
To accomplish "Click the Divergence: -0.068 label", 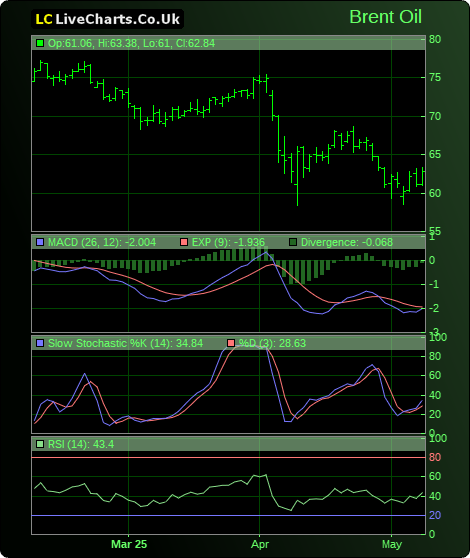I will pyautogui.click(x=347, y=242).
